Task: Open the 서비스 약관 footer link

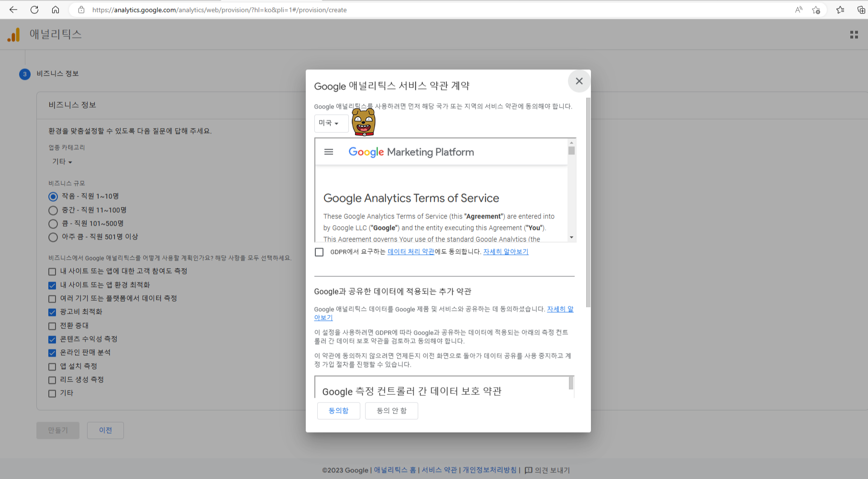Action: point(439,470)
